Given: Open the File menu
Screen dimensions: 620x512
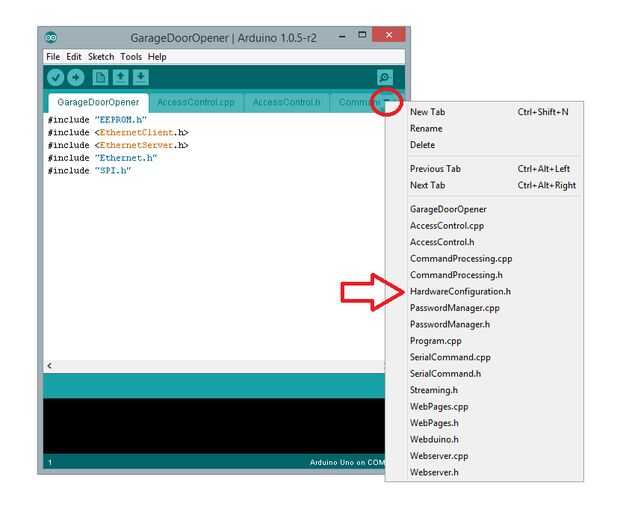Looking at the screenshot, I should tap(53, 57).
